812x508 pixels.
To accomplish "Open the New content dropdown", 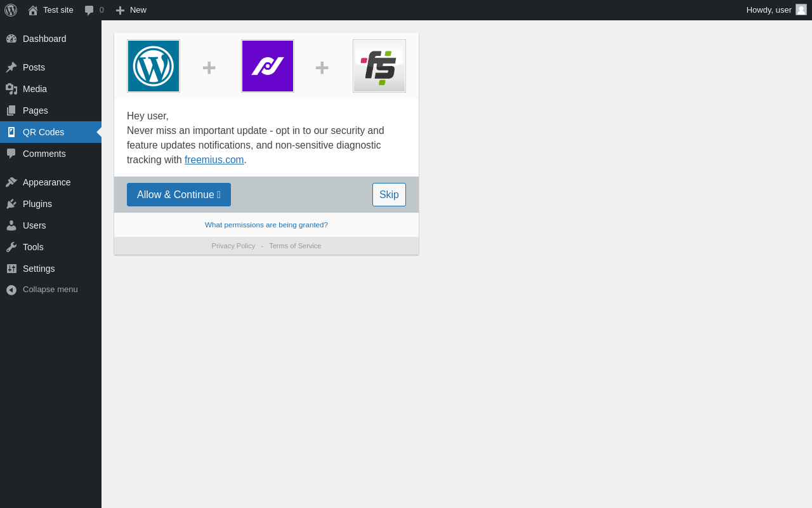I will coord(131,10).
